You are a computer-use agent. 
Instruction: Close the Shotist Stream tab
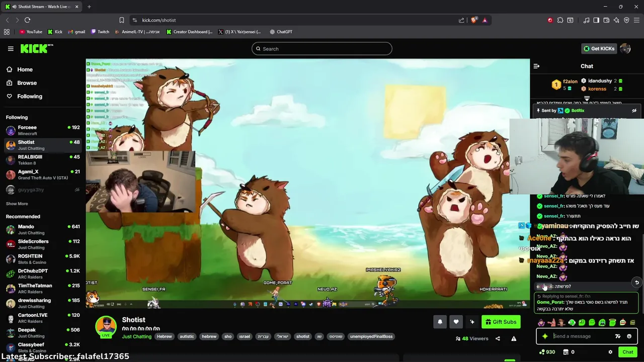[77, 7]
